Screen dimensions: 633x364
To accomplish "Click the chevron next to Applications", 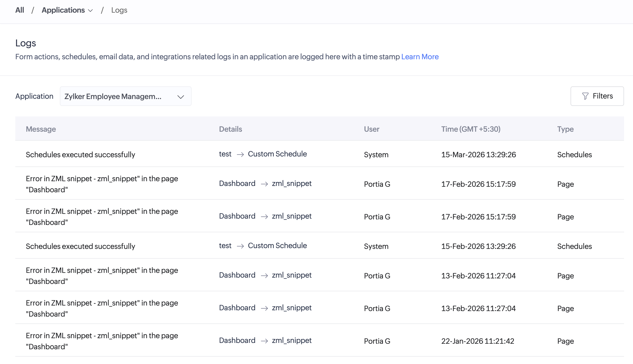I will 90,11.
